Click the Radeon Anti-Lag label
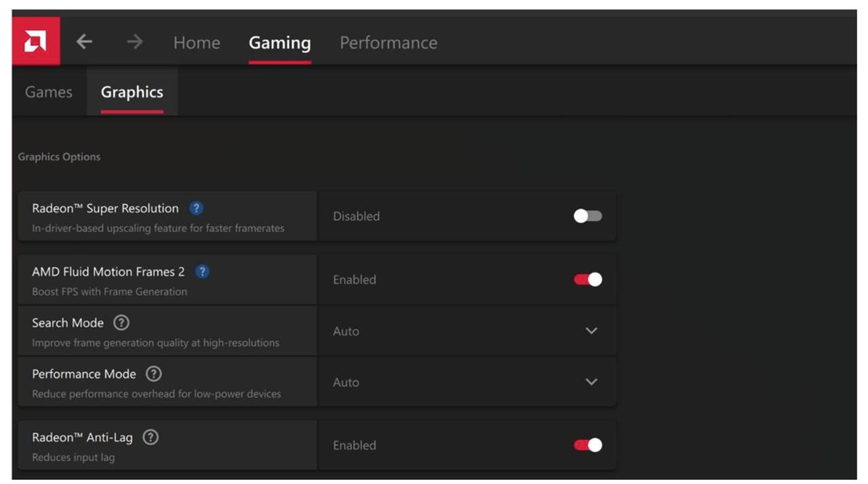 coord(82,437)
